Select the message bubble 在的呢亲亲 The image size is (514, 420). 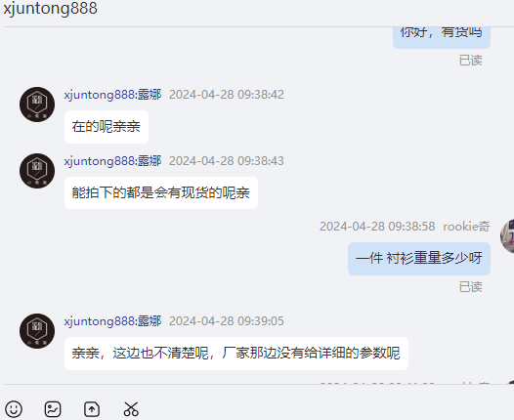(x=107, y=127)
